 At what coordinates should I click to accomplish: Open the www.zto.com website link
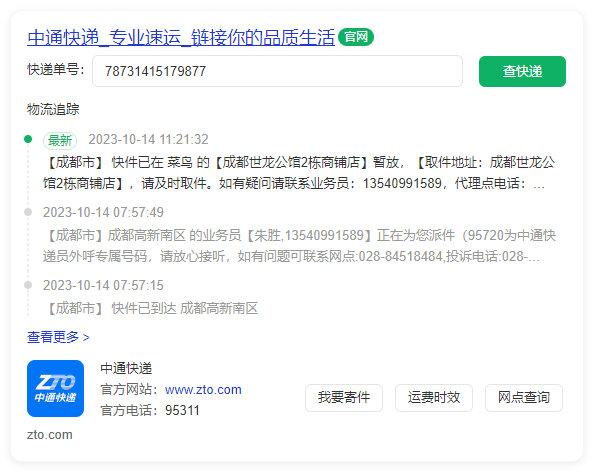pos(203,390)
